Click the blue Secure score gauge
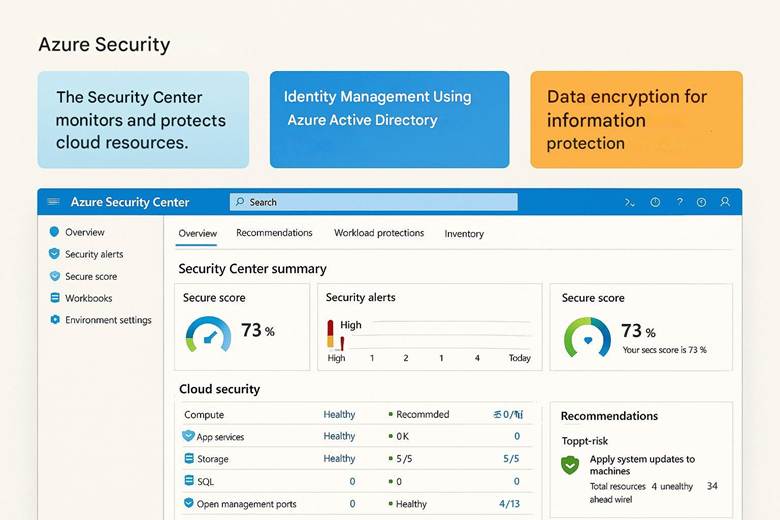The height and width of the screenshot is (520, 780). 208,334
